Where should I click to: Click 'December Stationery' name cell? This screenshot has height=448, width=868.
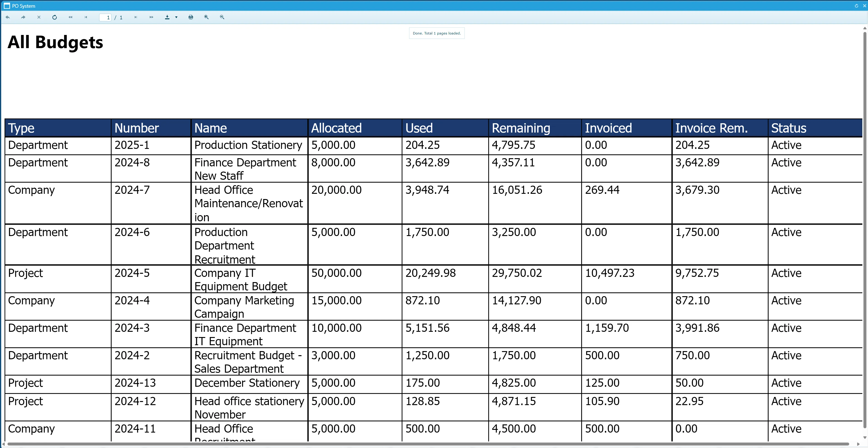point(249,384)
